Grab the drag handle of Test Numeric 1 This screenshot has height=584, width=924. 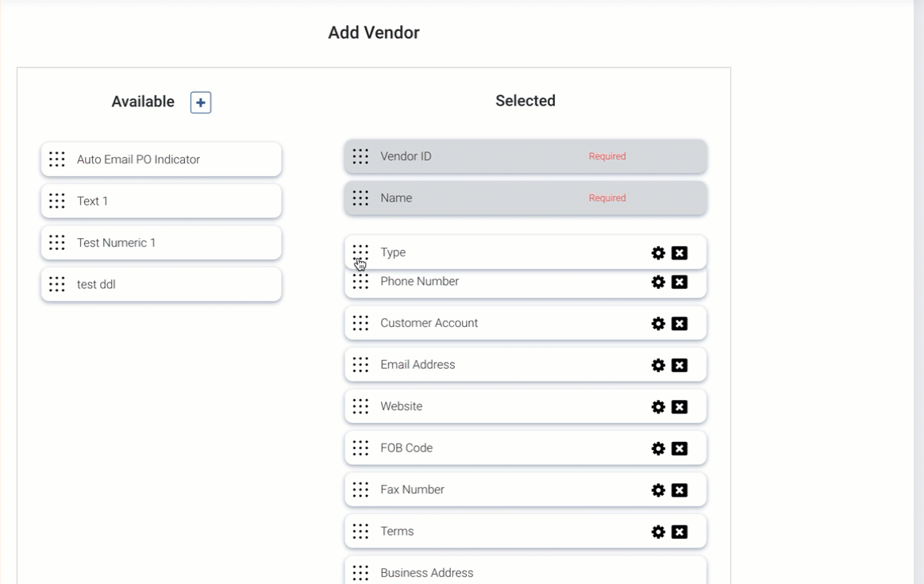(x=57, y=242)
